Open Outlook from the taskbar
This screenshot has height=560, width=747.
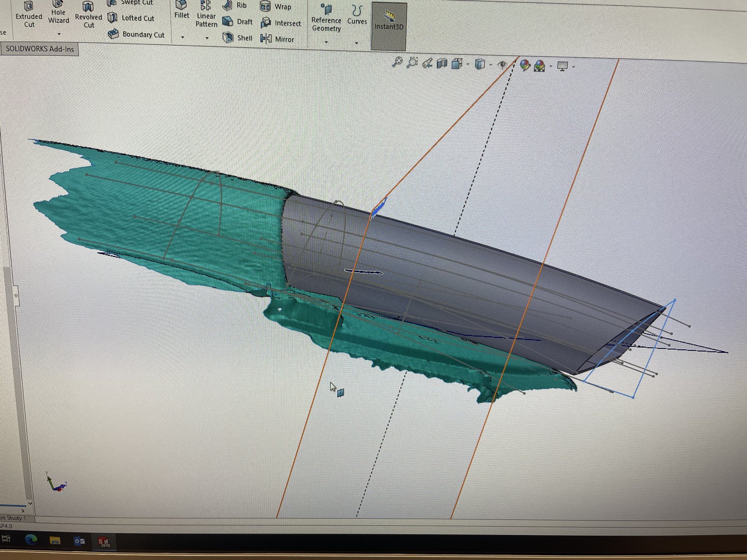tap(79, 541)
